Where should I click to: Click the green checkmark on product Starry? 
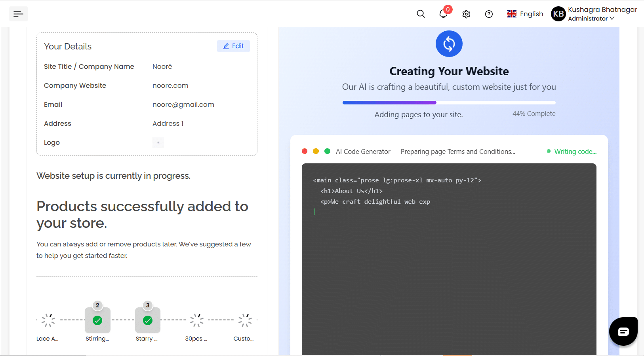[147, 320]
